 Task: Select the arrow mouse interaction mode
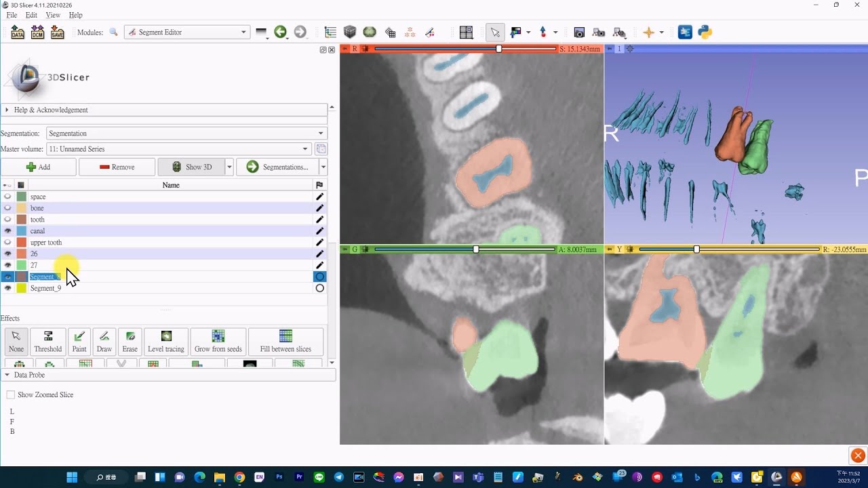495,32
